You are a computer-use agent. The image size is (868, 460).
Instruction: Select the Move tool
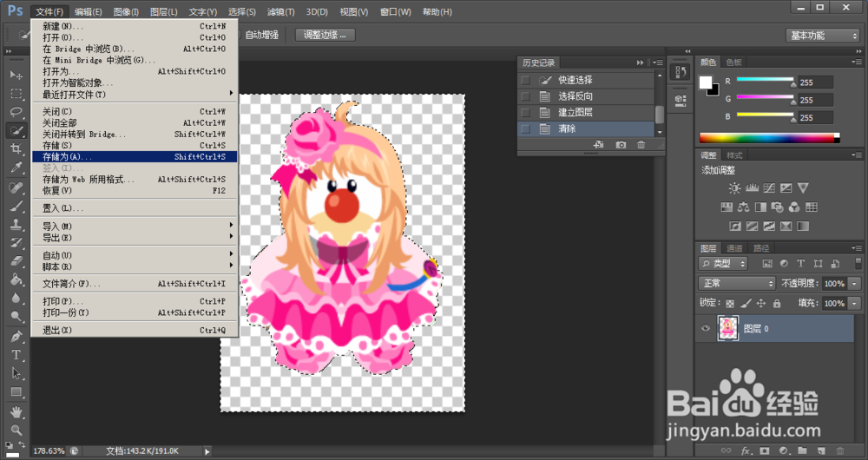tap(16, 76)
